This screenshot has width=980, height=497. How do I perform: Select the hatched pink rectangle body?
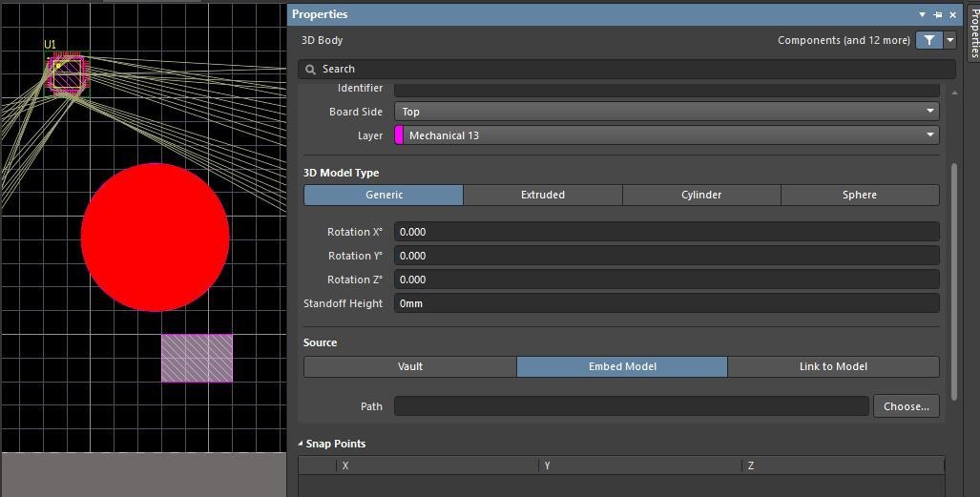pos(197,358)
